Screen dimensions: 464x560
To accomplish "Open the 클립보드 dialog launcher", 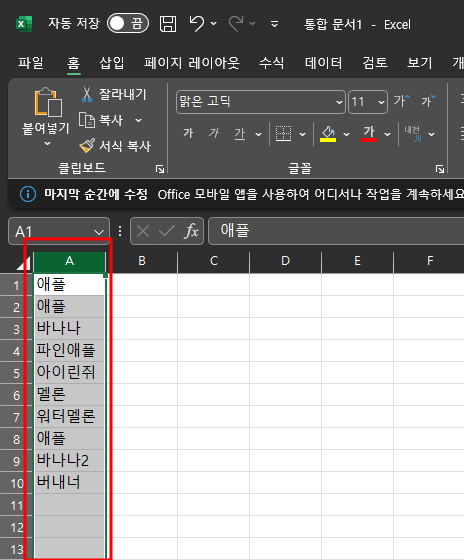I will tap(160, 169).
